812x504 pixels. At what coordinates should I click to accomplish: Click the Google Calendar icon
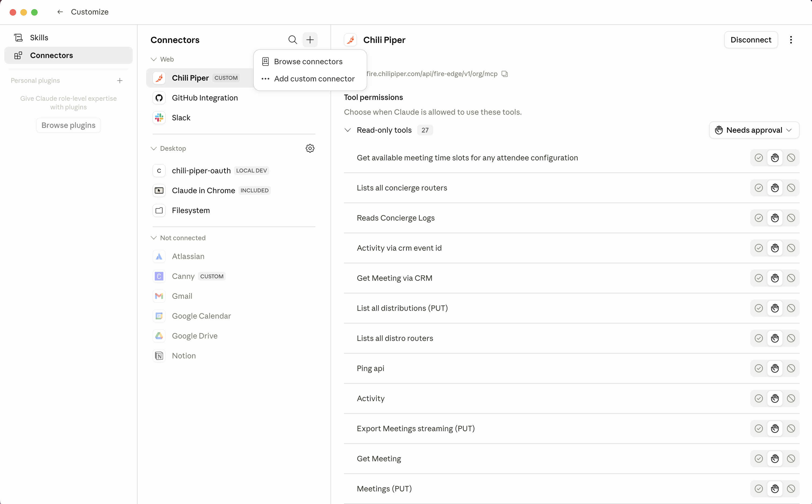click(159, 316)
